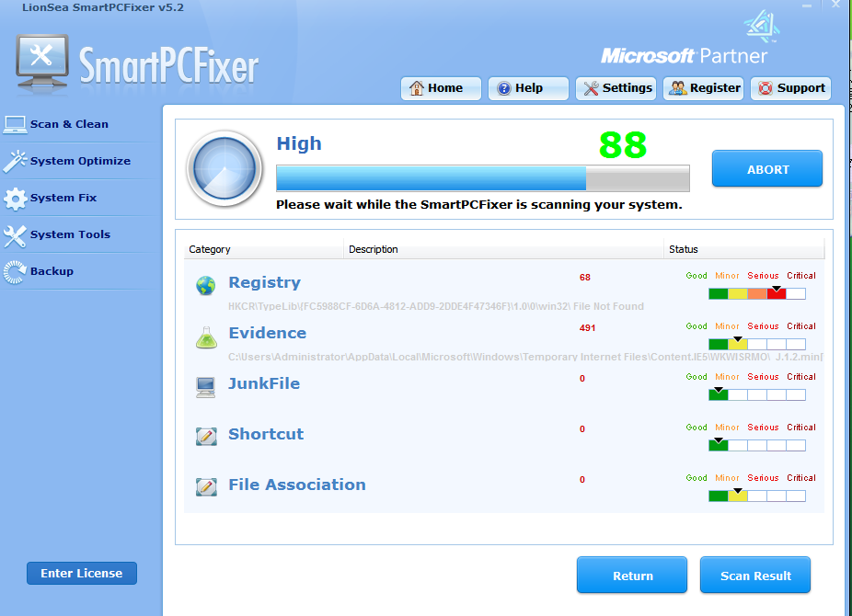Click the File Association count value 0
This screenshot has height=616, width=852.
coord(581,479)
